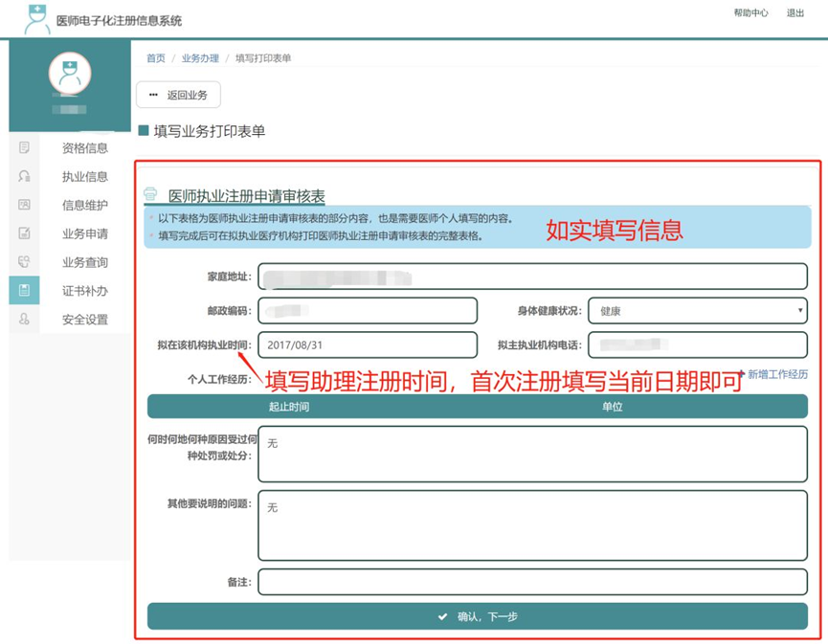Click the 备注 input field

(x=532, y=582)
